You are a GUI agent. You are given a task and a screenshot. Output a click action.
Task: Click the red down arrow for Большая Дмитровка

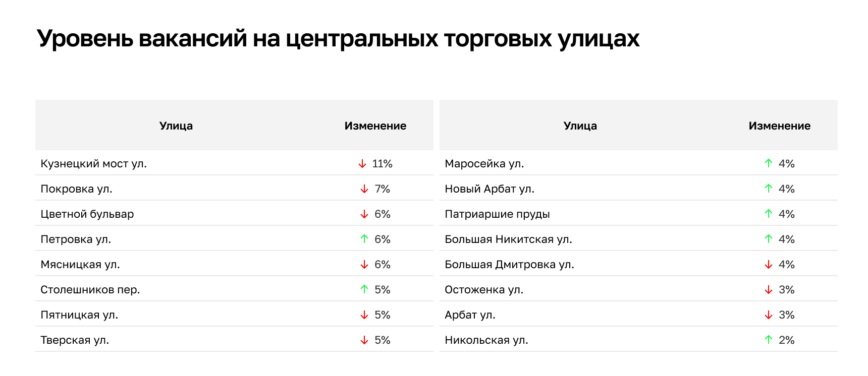coord(769,265)
